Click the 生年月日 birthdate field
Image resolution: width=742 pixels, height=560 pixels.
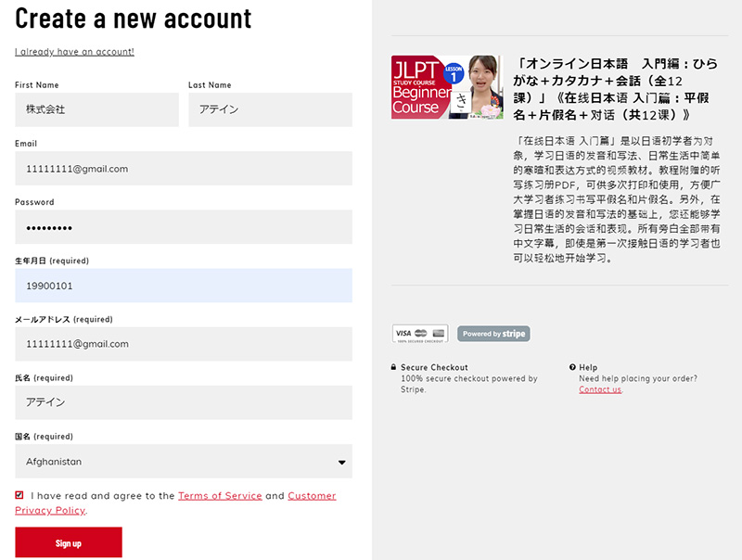184,286
